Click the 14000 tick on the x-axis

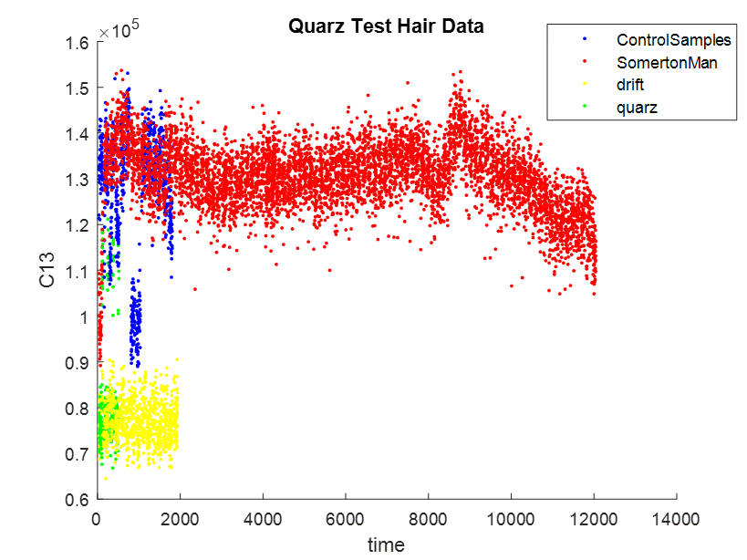pyautogui.click(x=676, y=517)
